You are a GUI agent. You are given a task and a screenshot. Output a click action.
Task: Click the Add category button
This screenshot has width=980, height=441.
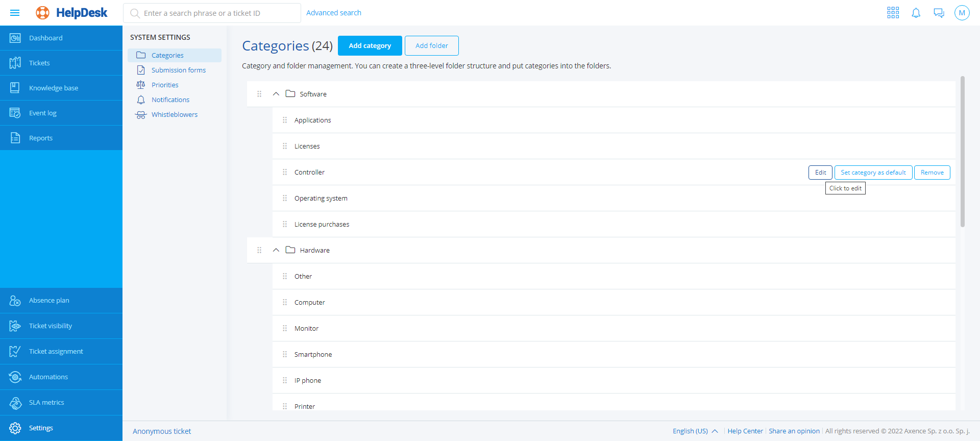point(370,45)
